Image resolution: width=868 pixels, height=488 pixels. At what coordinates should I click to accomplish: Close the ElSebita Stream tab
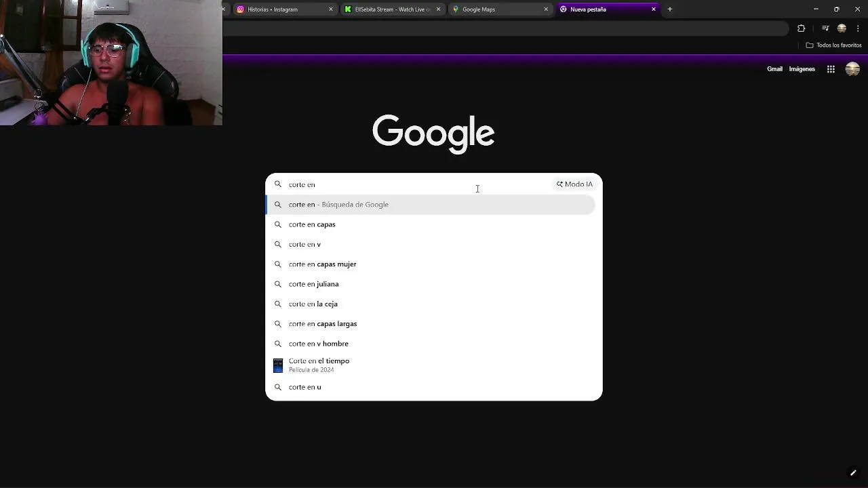pos(438,9)
